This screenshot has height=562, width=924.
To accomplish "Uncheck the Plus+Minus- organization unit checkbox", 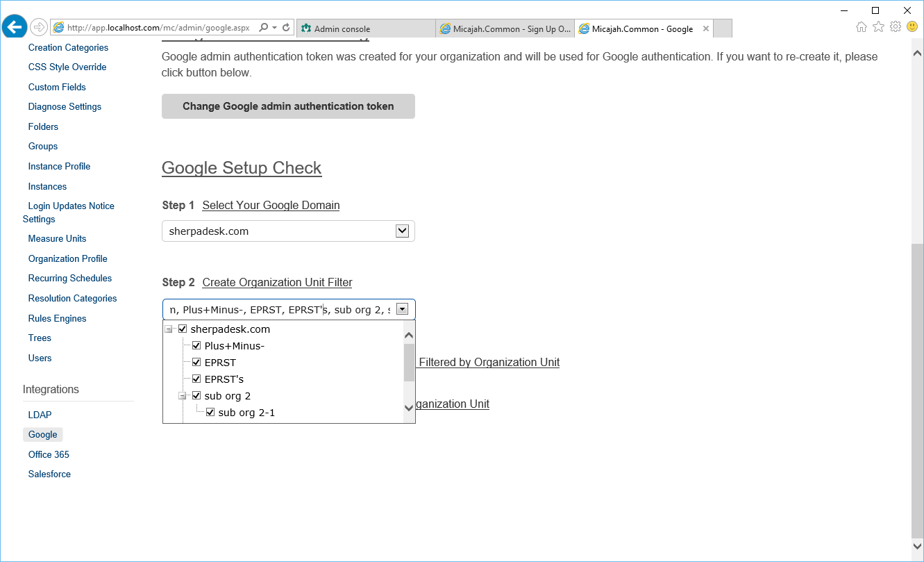I will tap(196, 346).
